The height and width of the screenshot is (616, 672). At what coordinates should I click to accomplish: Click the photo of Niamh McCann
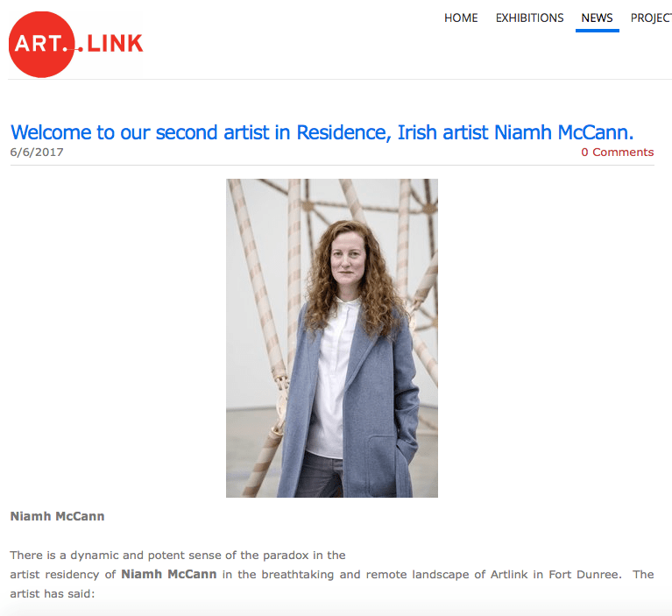(x=332, y=338)
